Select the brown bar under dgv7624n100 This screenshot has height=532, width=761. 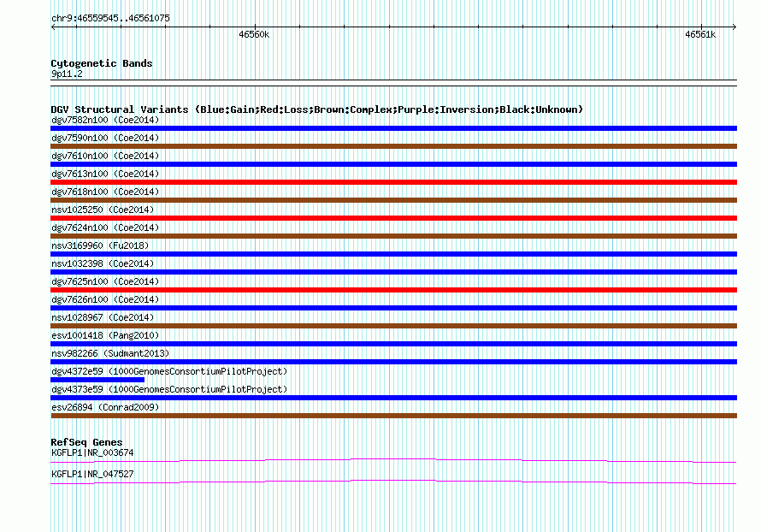[393, 236]
